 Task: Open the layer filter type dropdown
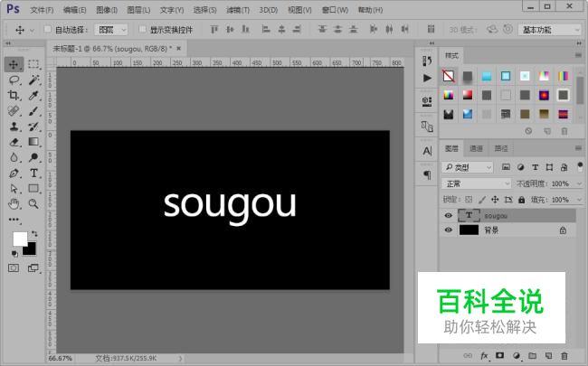(467, 167)
